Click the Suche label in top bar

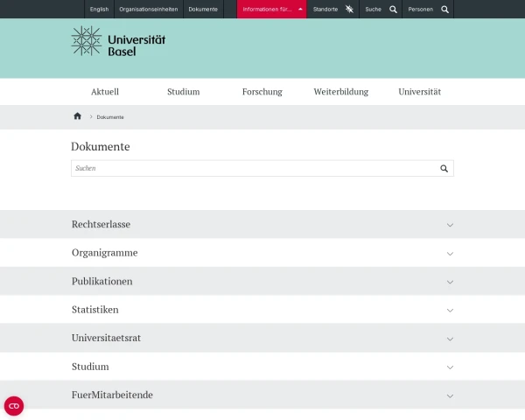tap(374, 10)
